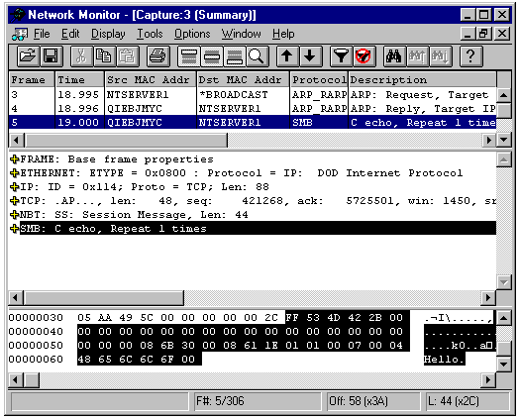Click the Find previous frame icon

(417, 55)
